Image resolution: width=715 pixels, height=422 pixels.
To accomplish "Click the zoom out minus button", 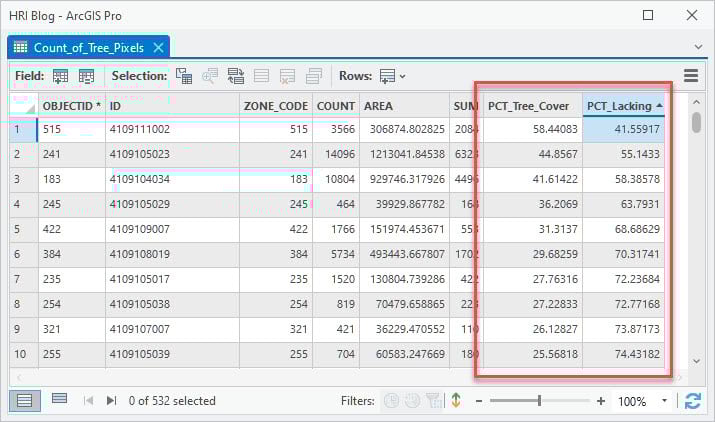I will click(x=479, y=401).
